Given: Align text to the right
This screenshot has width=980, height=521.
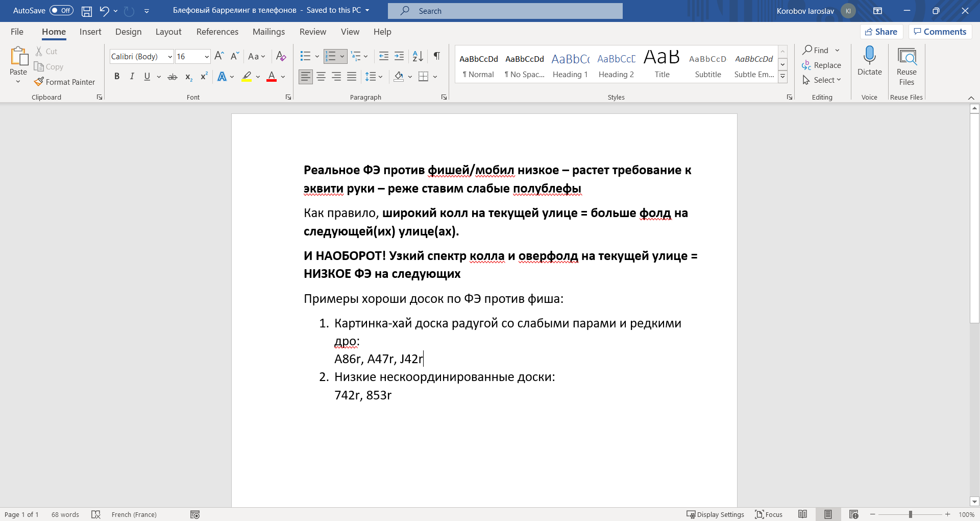Looking at the screenshot, I should (336, 77).
